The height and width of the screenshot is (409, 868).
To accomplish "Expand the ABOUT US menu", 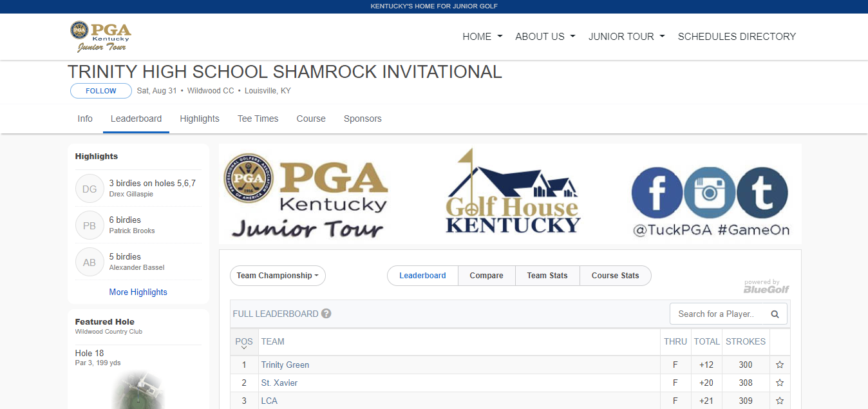I will pyautogui.click(x=545, y=37).
